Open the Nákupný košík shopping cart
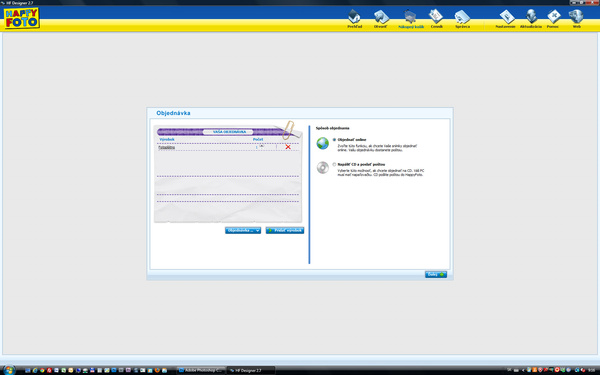 point(411,19)
